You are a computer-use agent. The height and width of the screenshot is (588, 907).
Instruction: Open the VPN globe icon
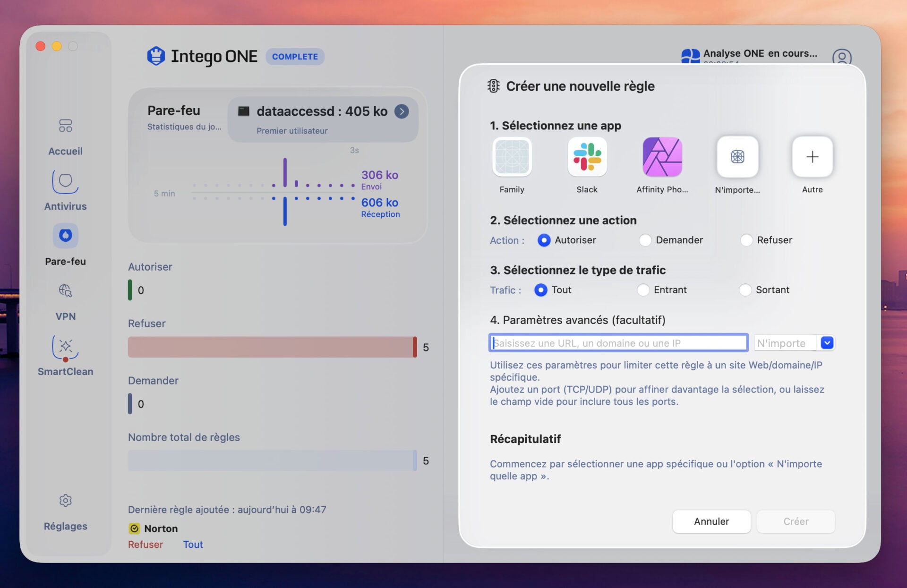(65, 290)
